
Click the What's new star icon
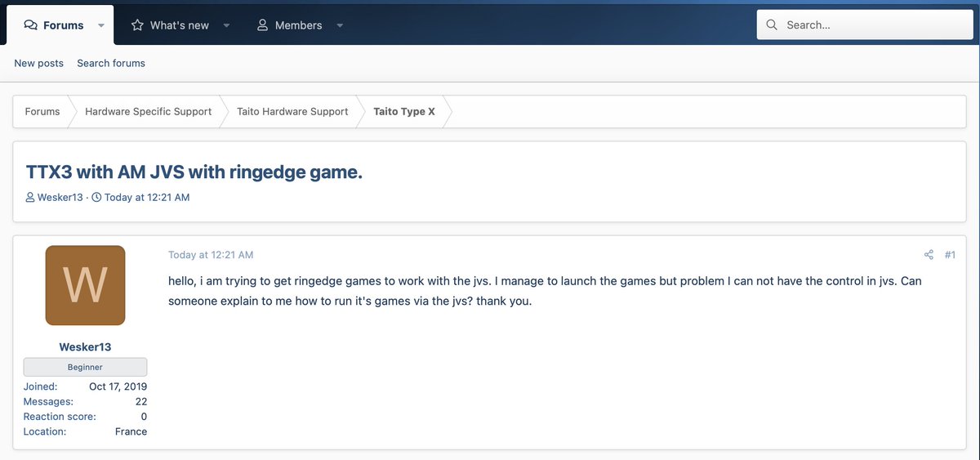(138, 25)
